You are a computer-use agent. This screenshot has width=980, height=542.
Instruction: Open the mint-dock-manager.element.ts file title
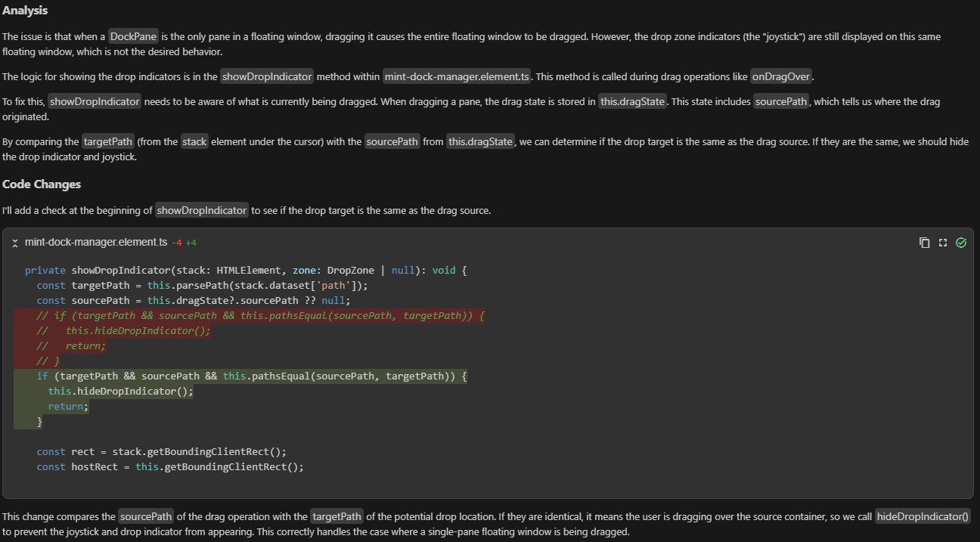click(x=96, y=243)
